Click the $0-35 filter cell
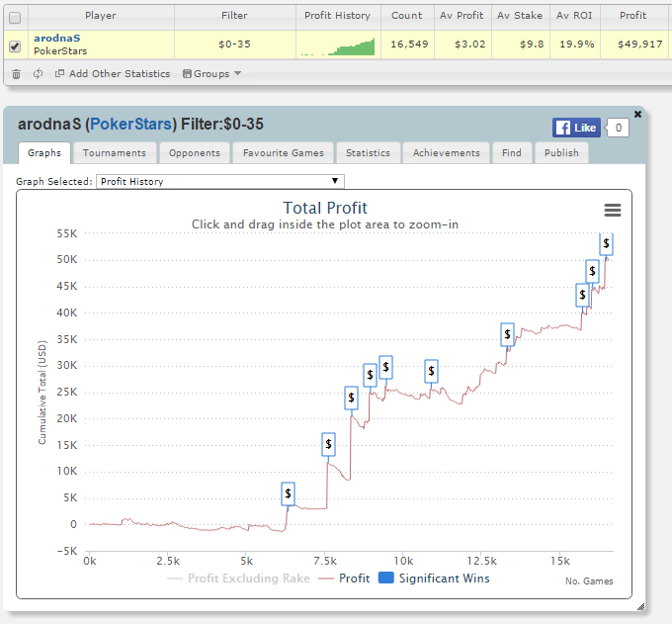Viewport: 672px width, 624px height. [x=234, y=45]
